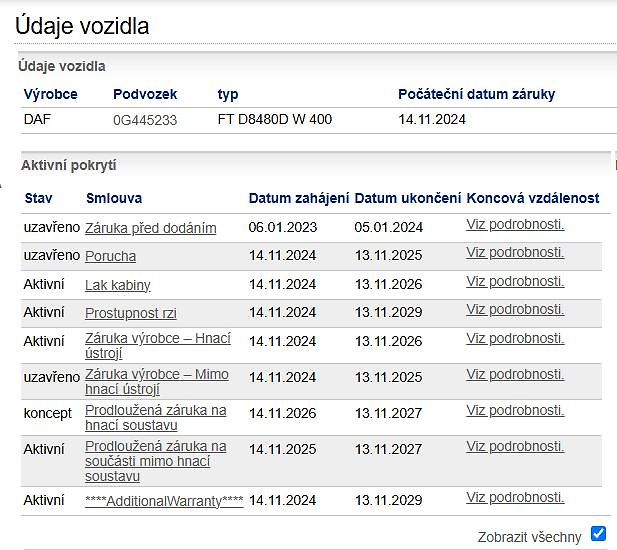Click the Počáteční datum záruky header

[x=477, y=94]
